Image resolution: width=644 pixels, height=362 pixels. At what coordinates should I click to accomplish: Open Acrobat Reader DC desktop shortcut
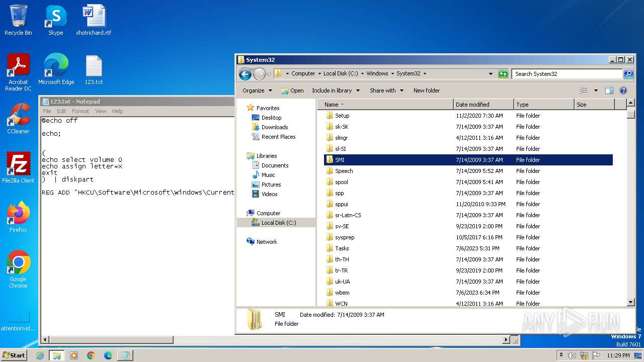[x=18, y=72]
